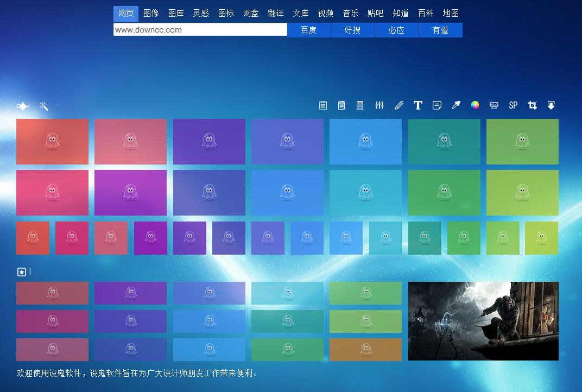Pick the eyedropper color picker tool
582x392 pixels.
tap(456, 105)
